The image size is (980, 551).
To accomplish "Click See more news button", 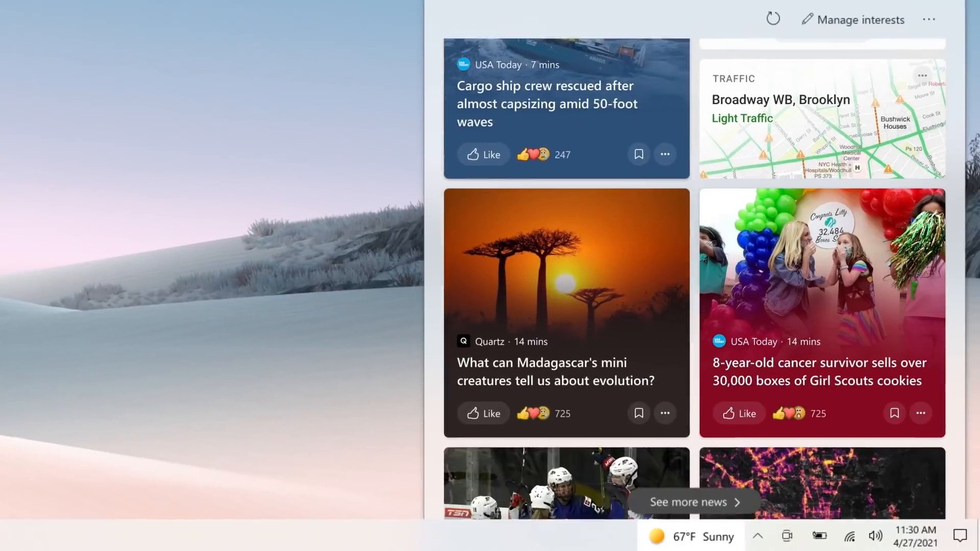I will [x=694, y=502].
